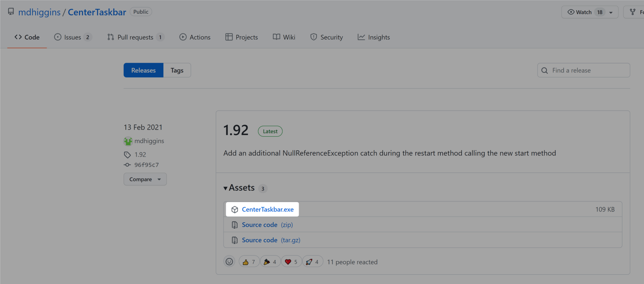Toggle the party popper reaction

(270, 262)
